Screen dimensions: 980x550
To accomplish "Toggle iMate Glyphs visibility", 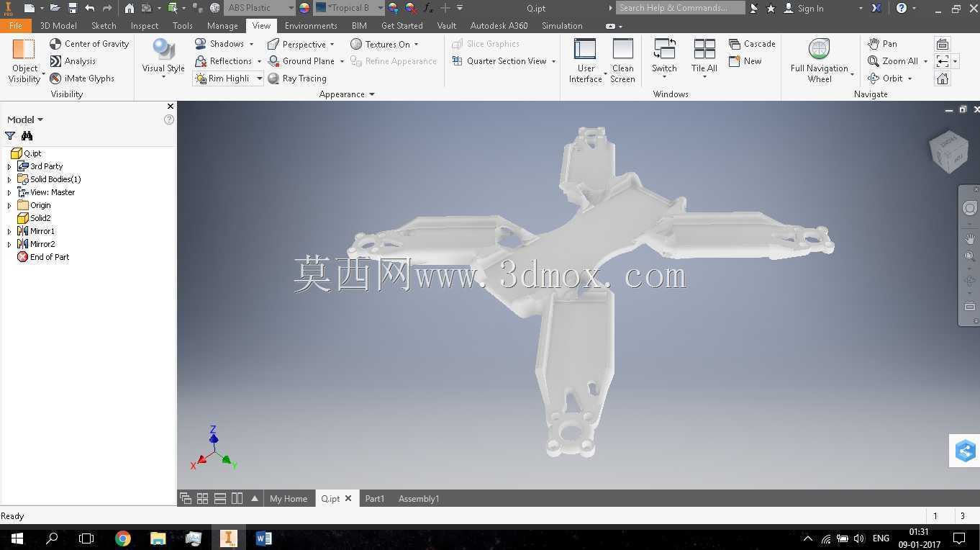I will tap(81, 78).
